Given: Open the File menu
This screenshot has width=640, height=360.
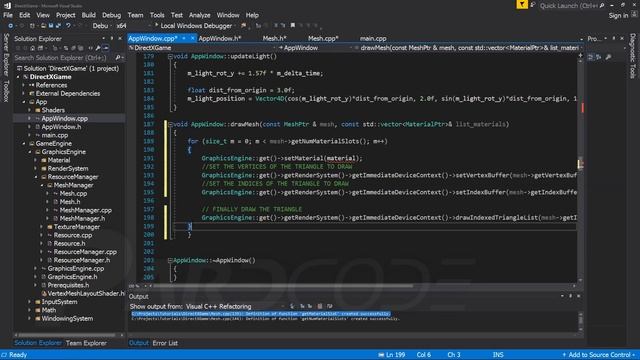Looking at the screenshot, I should [x=8, y=15].
